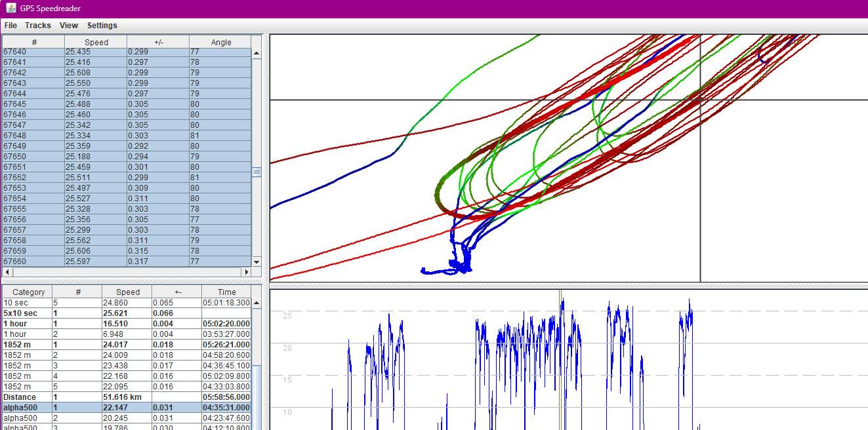Click the scroll right arrow under data table
This screenshot has width=868, height=430.
(247, 272)
